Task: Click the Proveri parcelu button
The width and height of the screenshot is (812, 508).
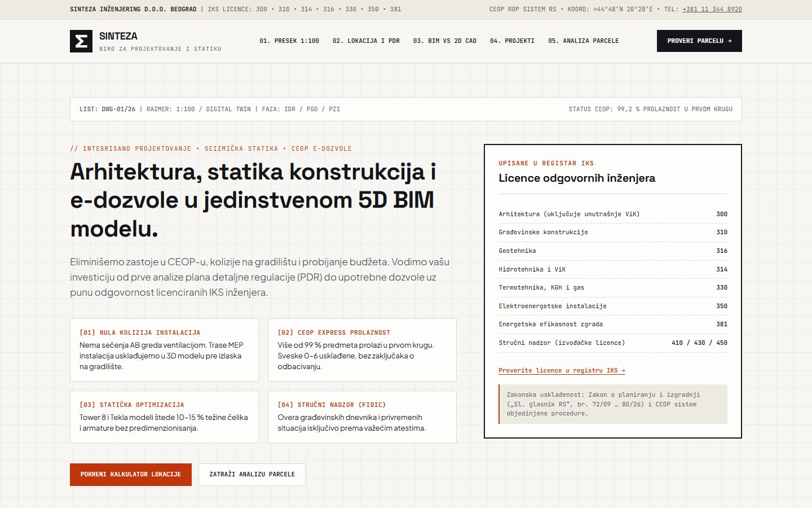Action: pyautogui.click(x=699, y=41)
